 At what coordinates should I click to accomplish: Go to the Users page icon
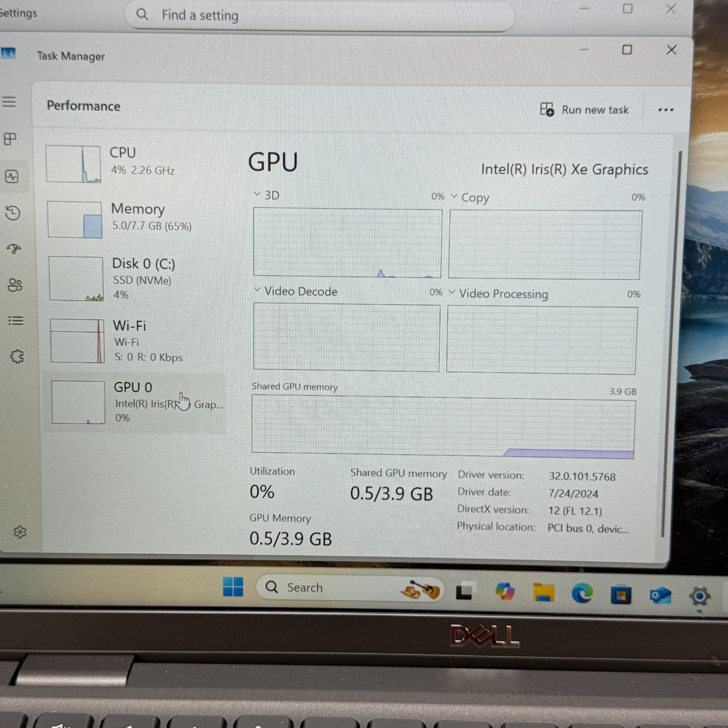point(15,285)
